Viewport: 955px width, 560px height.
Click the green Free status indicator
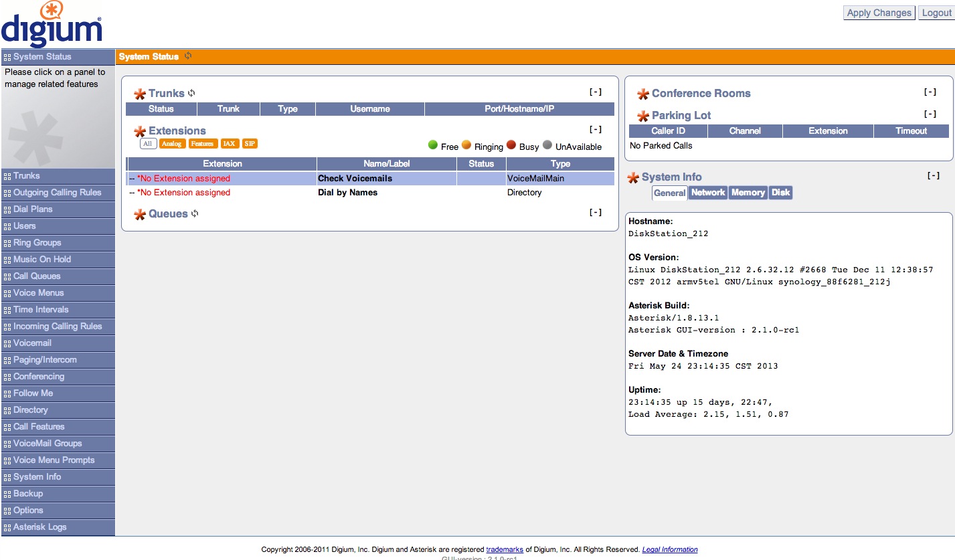(x=432, y=145)
